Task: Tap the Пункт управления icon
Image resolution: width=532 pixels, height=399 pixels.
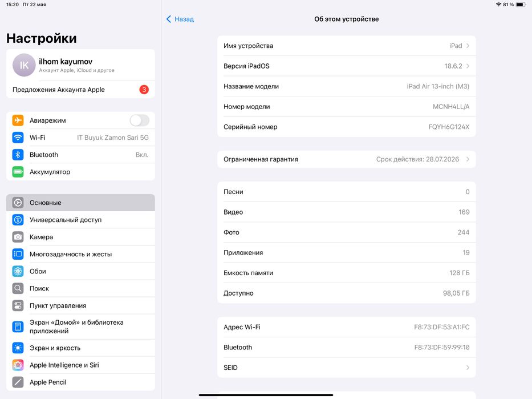Action: 18,305
